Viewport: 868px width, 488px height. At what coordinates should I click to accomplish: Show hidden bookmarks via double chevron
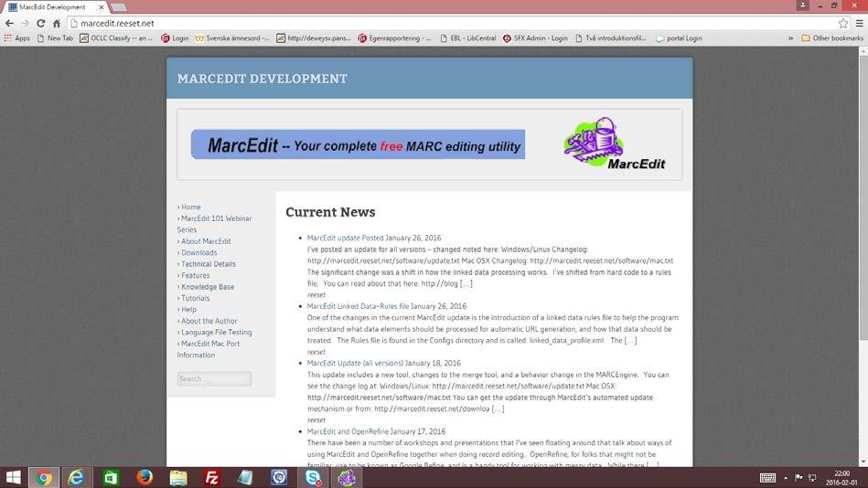790,38
